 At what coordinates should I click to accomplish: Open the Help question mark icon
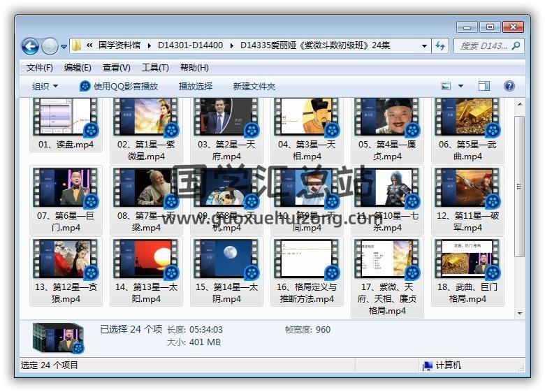[x=509, y=86]
